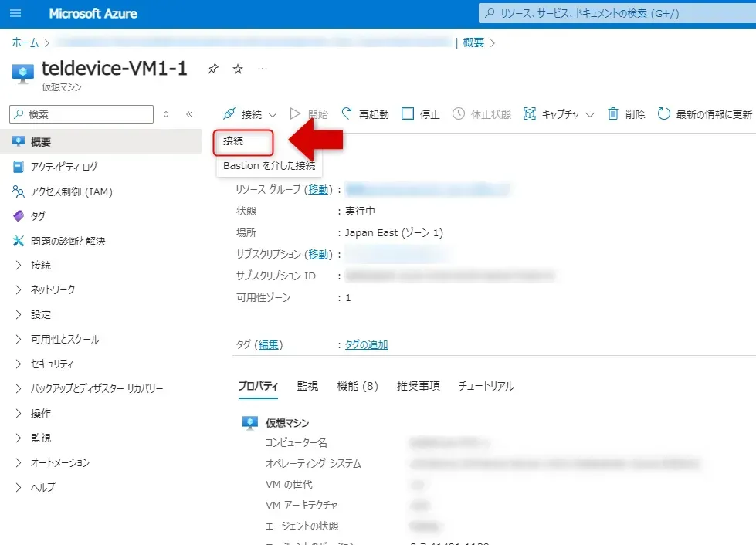Refresh with 最新の情報に更新 button

pos(704,114)
